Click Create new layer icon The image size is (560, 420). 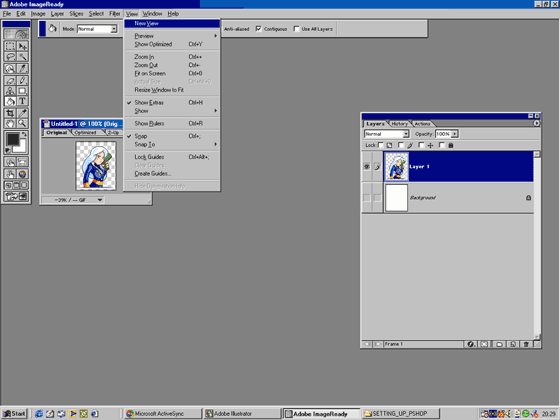point(513,344)
